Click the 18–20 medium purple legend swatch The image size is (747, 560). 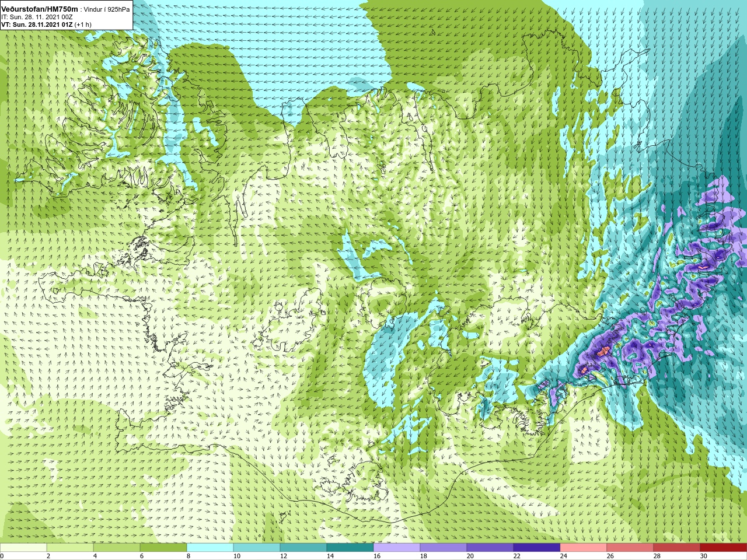(444, 548)
